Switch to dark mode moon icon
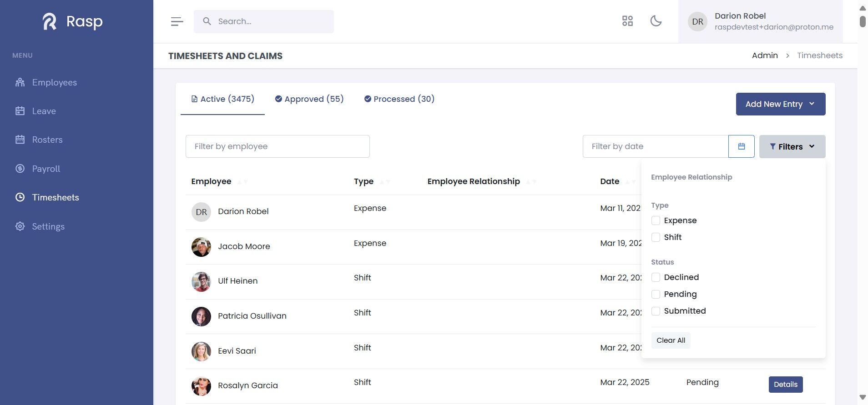Screen dimensions: 868x405 click(656, 21)
